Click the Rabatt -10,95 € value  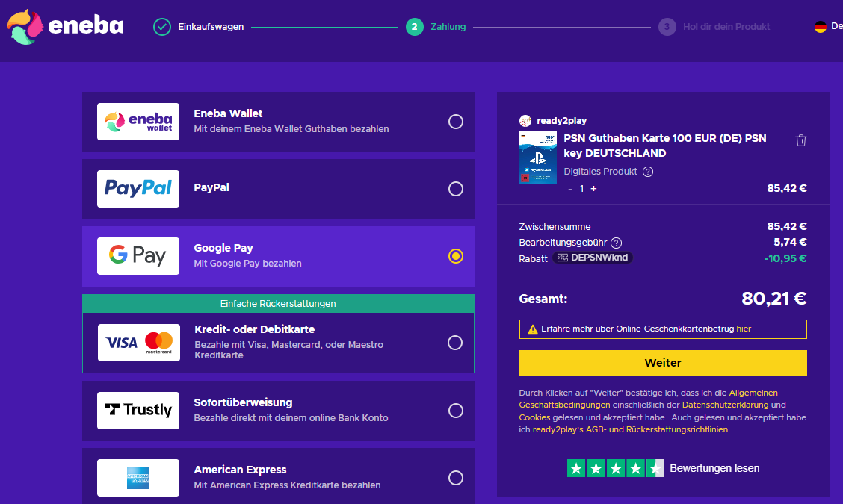coord(785,258)
